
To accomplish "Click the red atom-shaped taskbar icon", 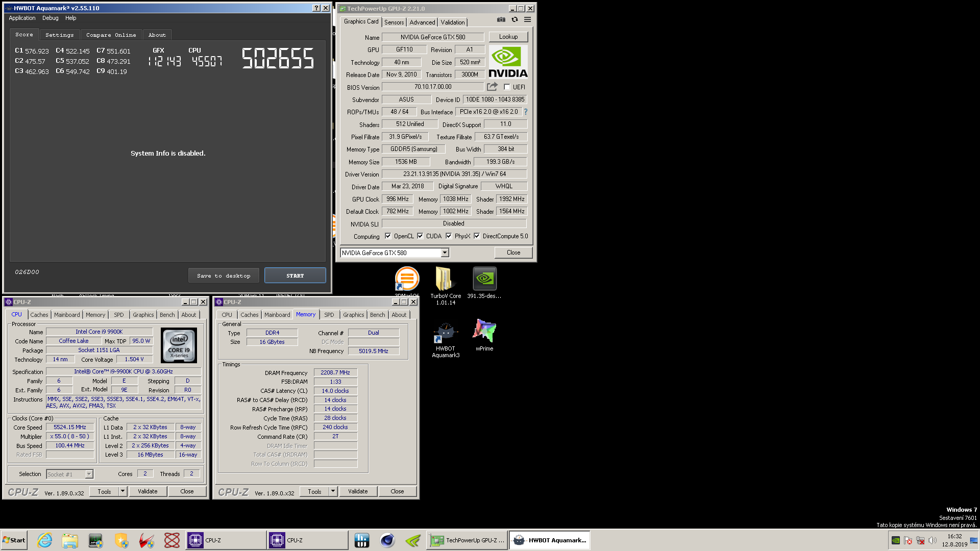I will pos(172,540).
